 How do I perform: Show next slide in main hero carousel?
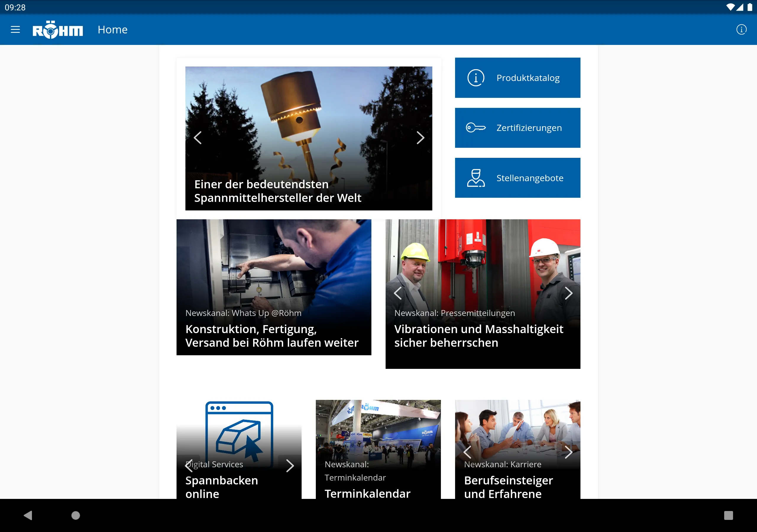tap(420, 138)
